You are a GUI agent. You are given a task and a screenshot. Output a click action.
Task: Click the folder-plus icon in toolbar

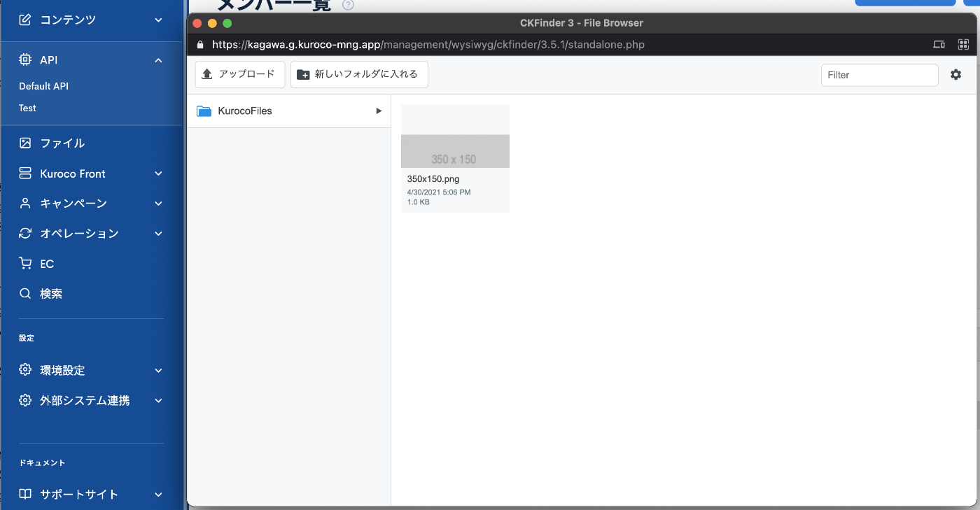[303, 74]
